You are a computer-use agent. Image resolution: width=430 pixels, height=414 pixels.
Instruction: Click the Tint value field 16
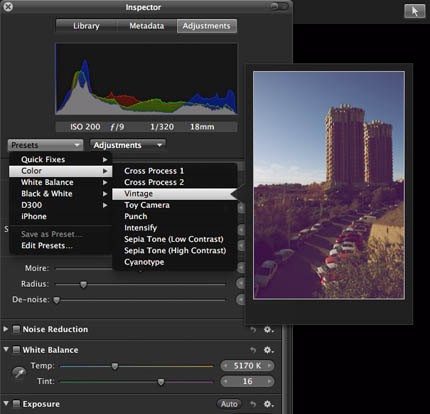(247, 381)
